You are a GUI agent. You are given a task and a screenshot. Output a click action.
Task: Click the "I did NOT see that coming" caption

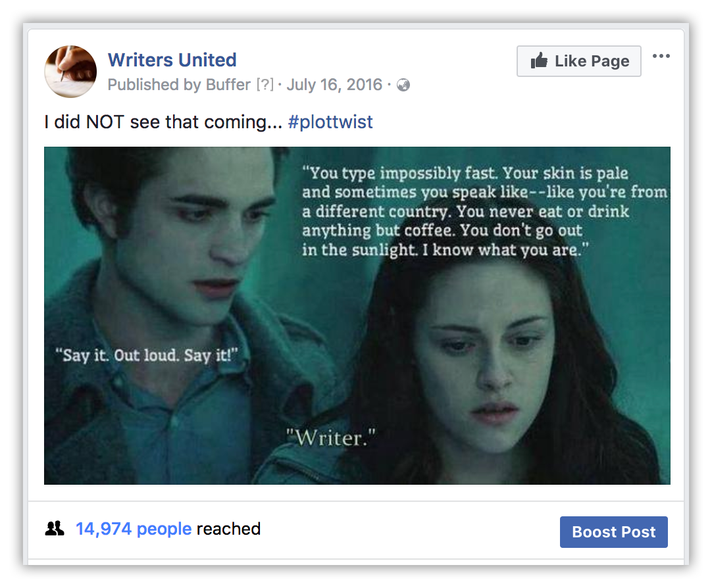pyautogui.click(x=163, y=122)
